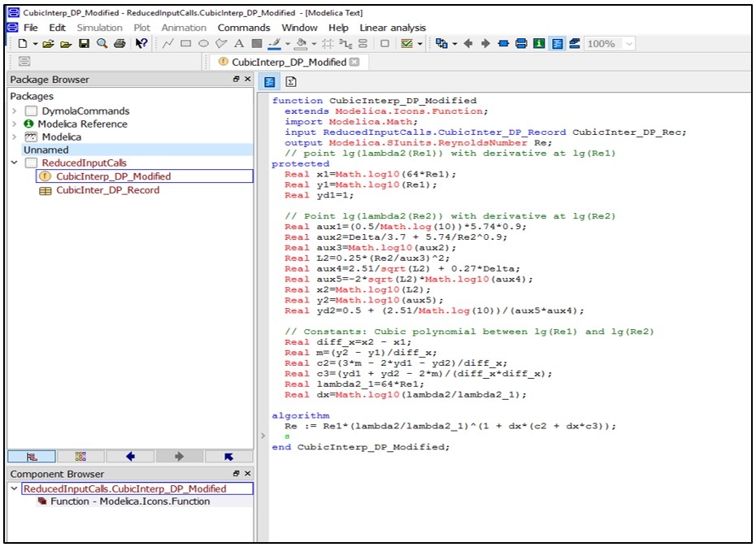
Task: Open the Check dropdown arrow
Action: click(x=420, y=44)
